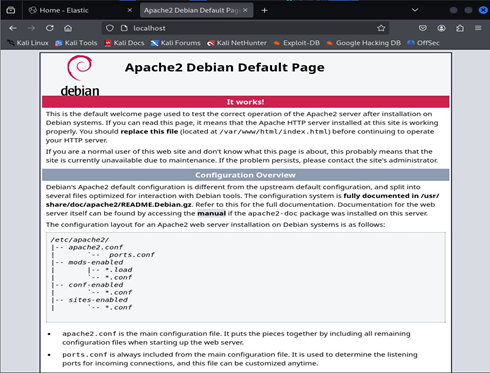Viewport: 490px width, 373px height.
Task: Click the Apache2 Debian Default Page heading
Action: (x=225, y=67)
